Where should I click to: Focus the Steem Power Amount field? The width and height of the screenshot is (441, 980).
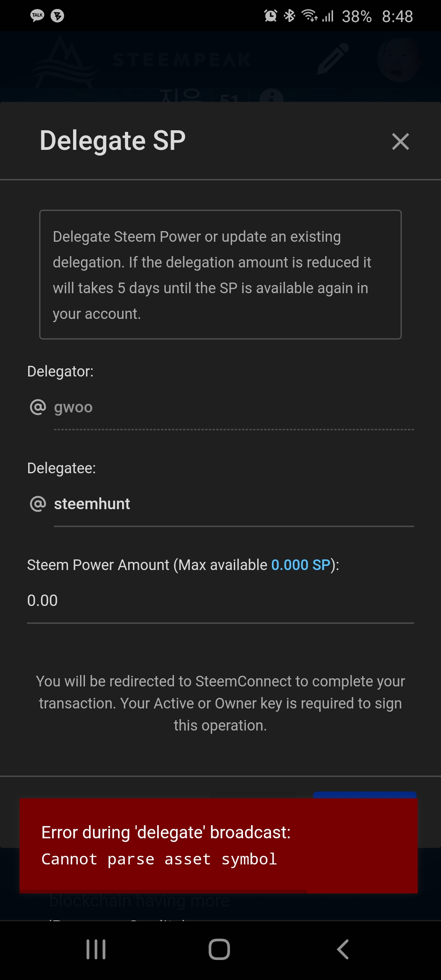(220, 601)
